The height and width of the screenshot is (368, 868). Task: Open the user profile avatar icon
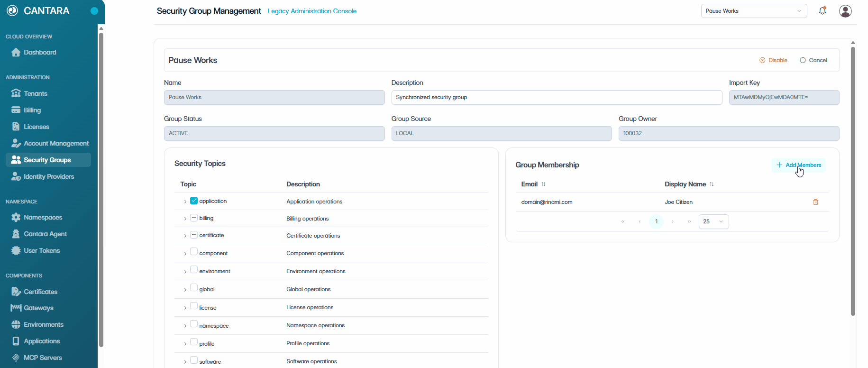(845, 11)
